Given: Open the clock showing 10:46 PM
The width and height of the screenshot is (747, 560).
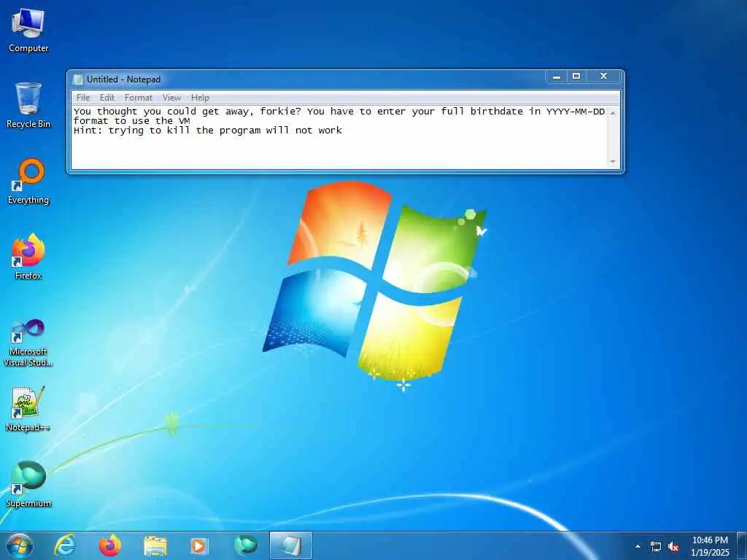Looking at the screenshot, I should [x=710, y=546].
